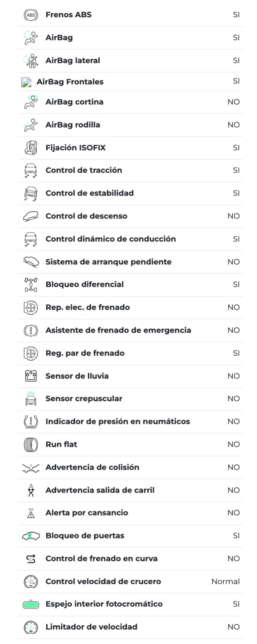This screenshot has height=644, width=257.
Task: Click Asistente de frenado de emergencia text
Action: (118, 330)
